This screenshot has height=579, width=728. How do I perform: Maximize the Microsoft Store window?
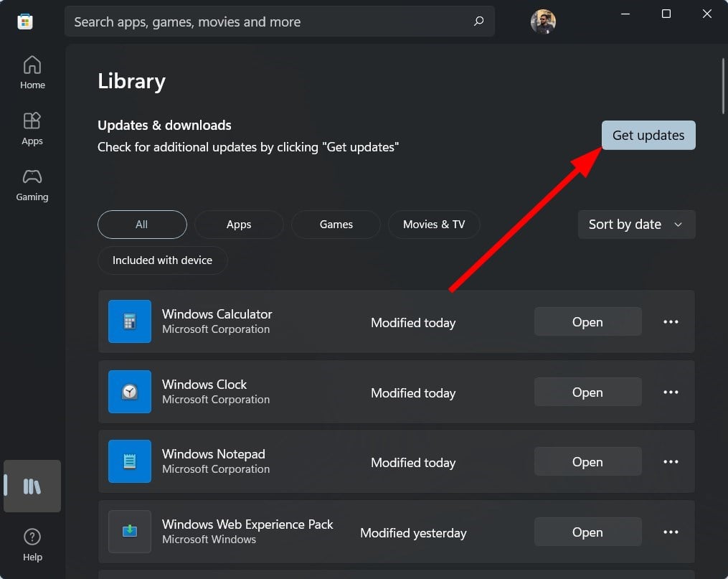point(666,14)
